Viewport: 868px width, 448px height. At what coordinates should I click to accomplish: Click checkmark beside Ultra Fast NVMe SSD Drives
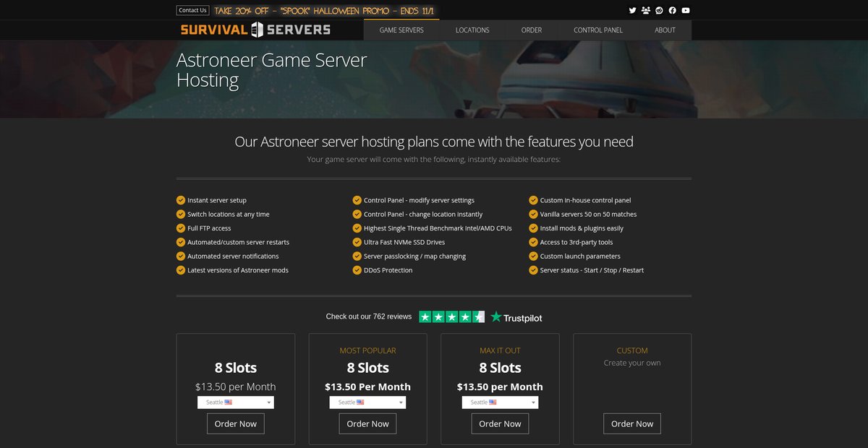357,242
